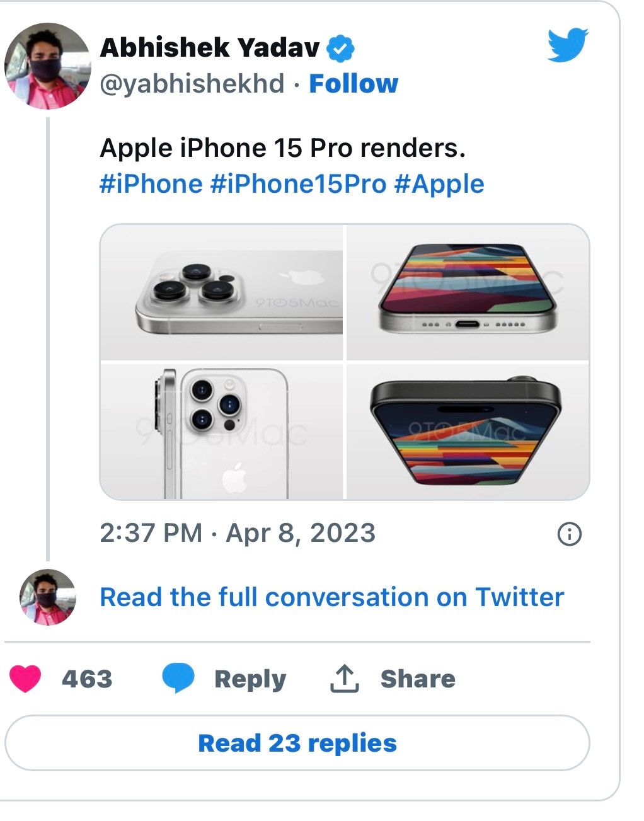Open the #iPhone hashtag

click(x=151, y=184)
